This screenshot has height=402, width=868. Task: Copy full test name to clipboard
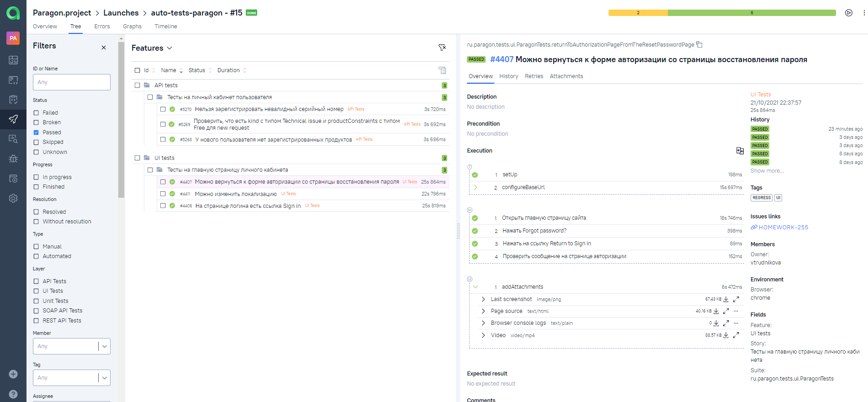point(699,45)
